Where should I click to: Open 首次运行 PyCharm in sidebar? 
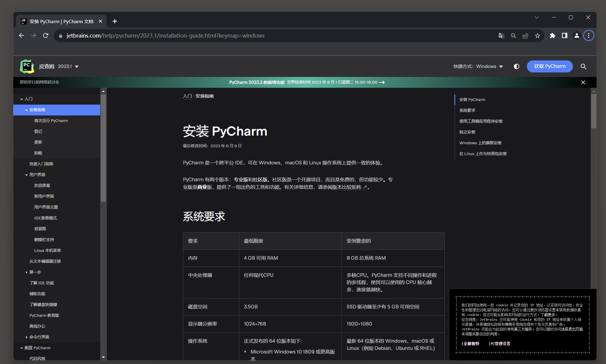51,121
